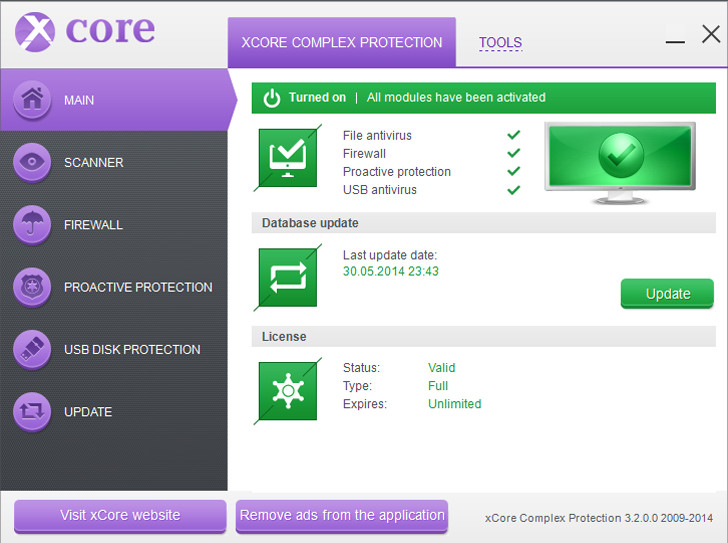
Task: Click the xCore logo
Action: tap(85, 31)
